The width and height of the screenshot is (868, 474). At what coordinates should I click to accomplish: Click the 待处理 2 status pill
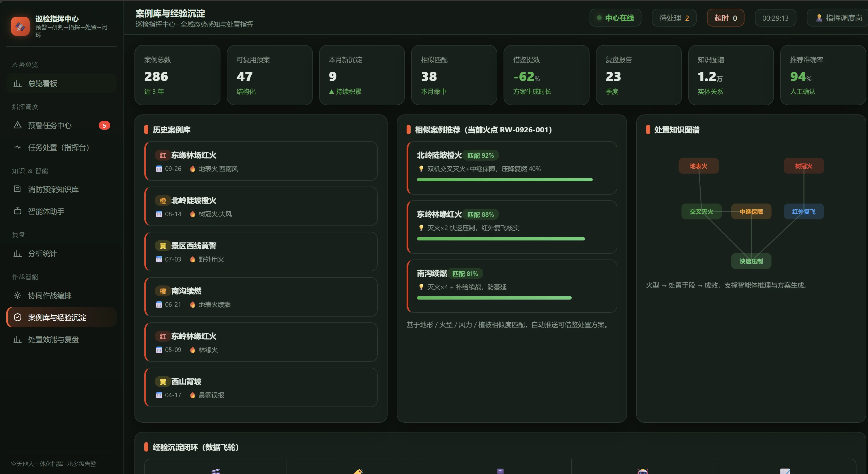pos(674,18)
